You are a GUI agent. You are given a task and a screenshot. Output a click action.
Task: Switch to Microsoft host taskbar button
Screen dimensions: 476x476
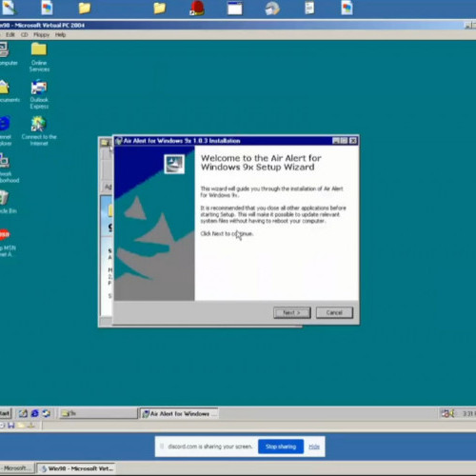coord(17,468)
